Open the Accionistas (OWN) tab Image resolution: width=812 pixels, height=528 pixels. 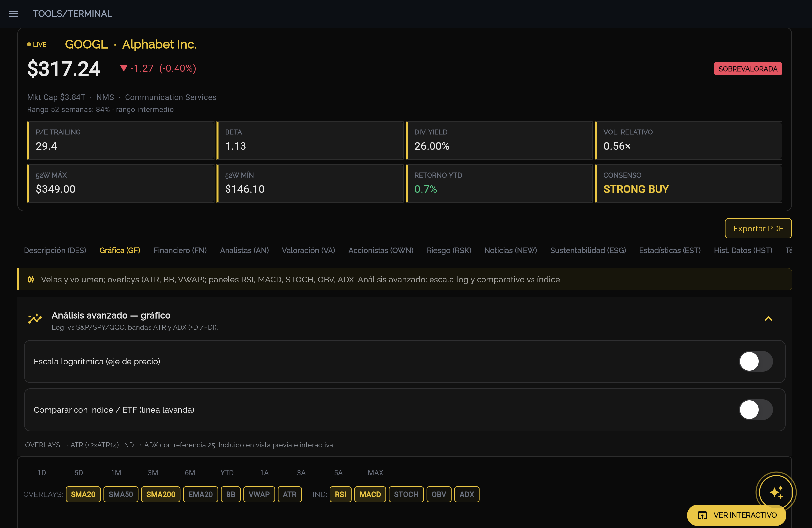pyautogui.click(x=381, y=250)
